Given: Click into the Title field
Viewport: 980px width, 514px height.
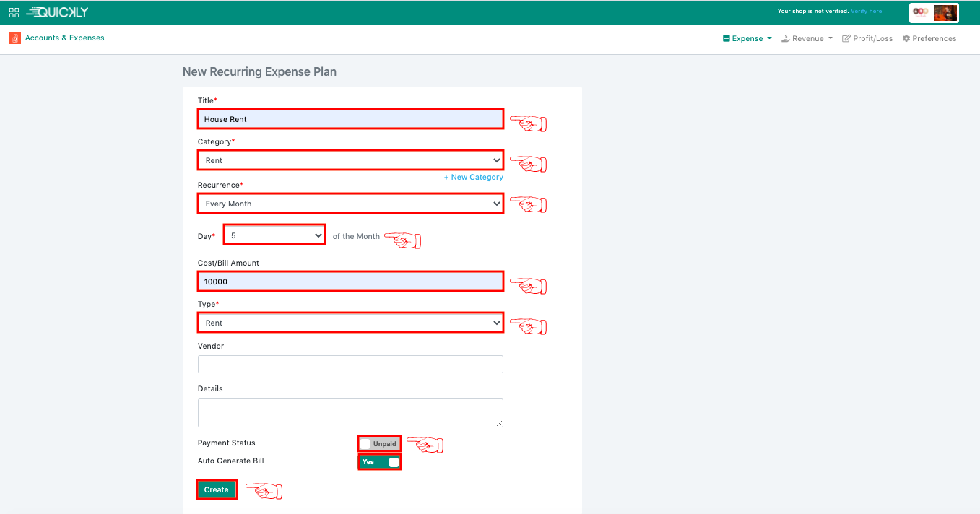Looking at the screenshot, I should tap(350, 119).
